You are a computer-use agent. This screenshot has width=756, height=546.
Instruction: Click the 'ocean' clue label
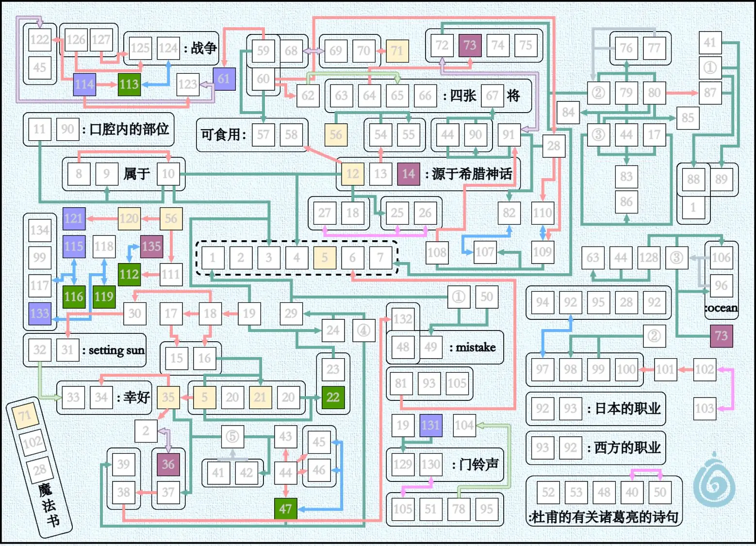click(722, 308)
